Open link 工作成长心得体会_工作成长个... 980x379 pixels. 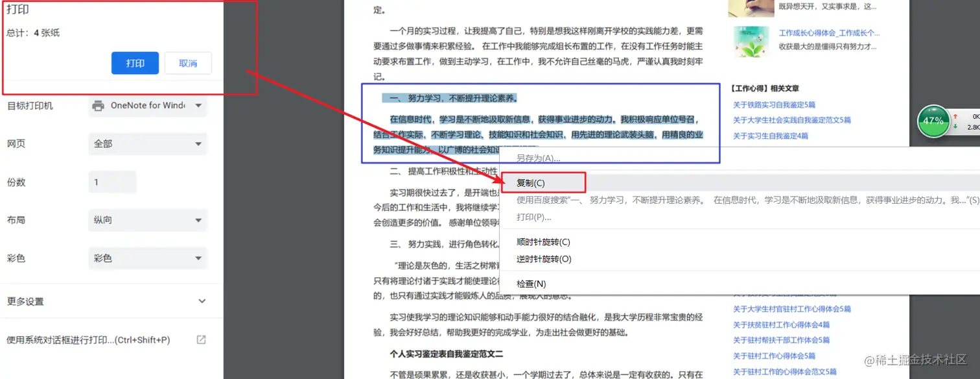(829, 33)
